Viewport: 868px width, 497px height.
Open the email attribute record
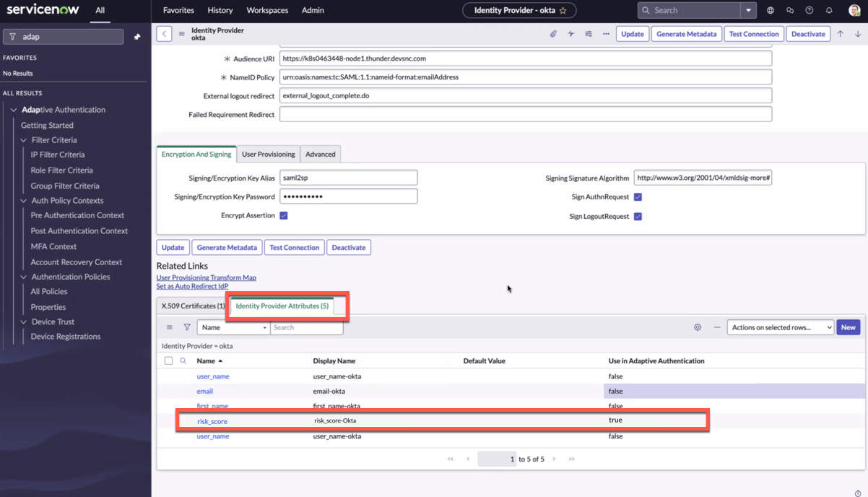point(205,392)
